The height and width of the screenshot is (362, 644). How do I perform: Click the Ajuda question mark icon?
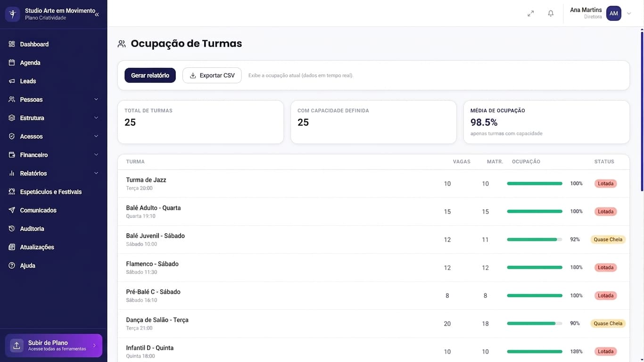point(12,265)
